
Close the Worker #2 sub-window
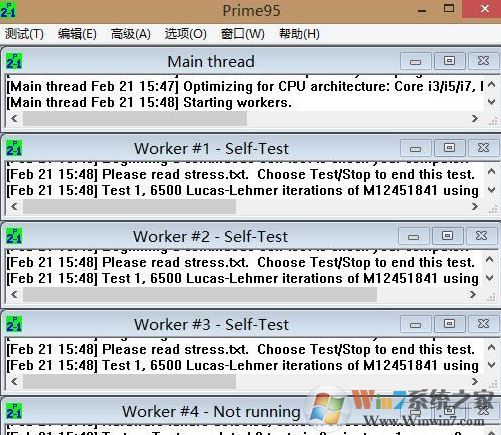(x=481, y=236)
